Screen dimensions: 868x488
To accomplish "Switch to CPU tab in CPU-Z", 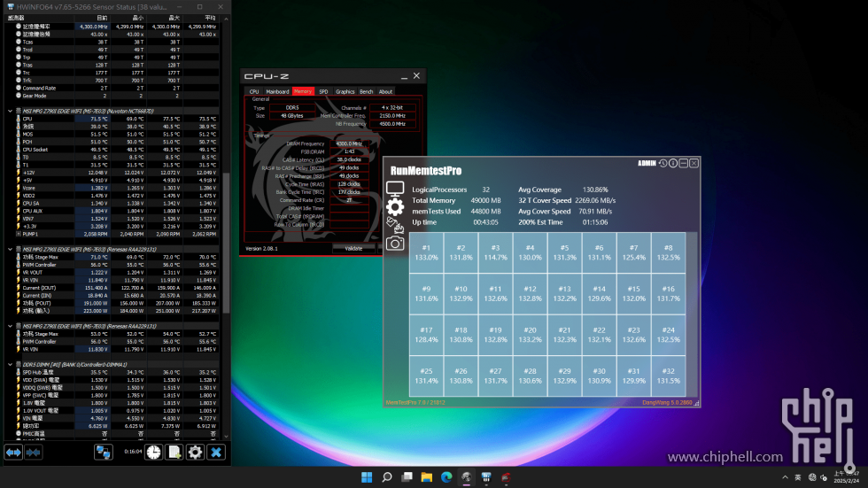I will coord(254,92).
